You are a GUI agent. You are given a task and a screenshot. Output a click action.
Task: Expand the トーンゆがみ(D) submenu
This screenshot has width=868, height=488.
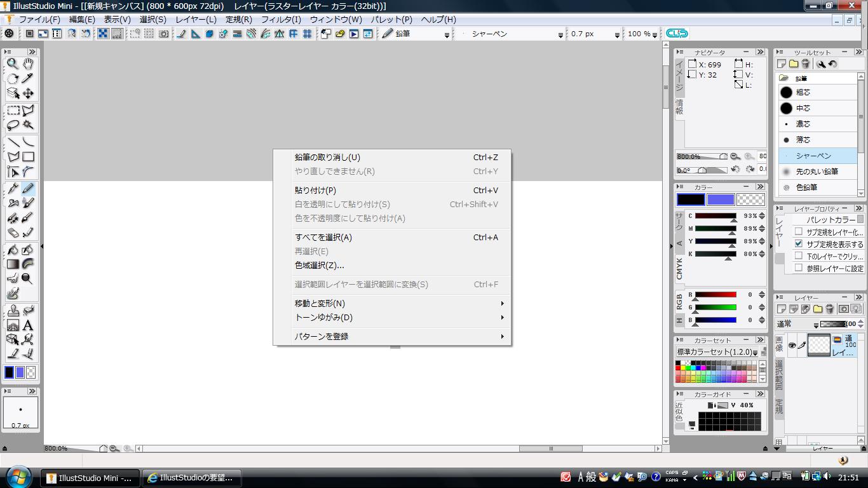(392, 317)
